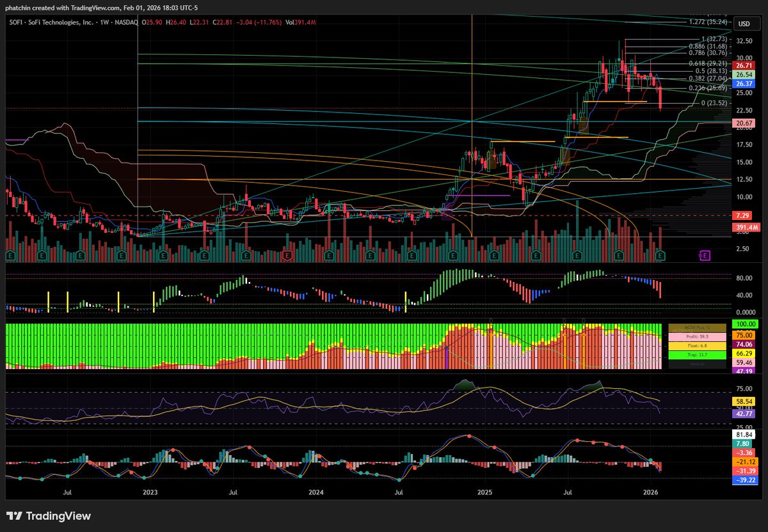Click the red −31.39 oscillator label
Screen dimensions: 768x532
(745, 471)
